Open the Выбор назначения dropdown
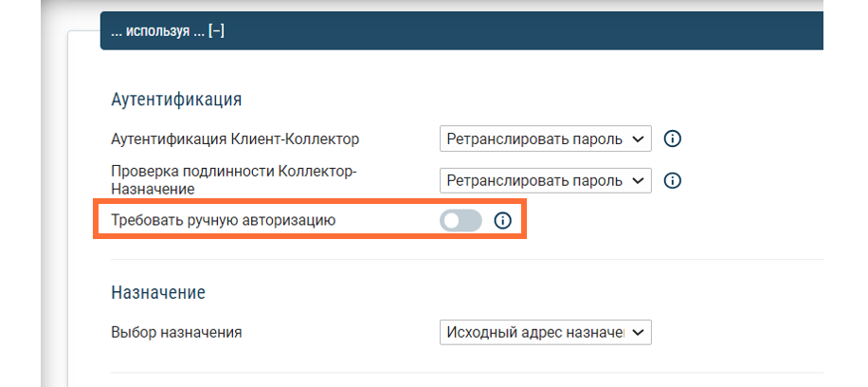 coord(545,332)
